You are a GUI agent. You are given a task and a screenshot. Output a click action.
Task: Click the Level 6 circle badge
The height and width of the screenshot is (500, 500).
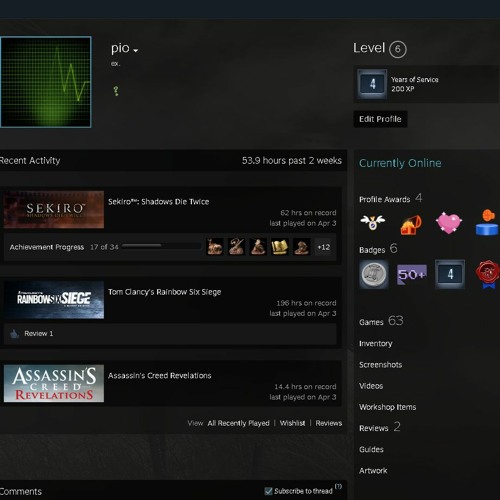click(x=398, y=49)
